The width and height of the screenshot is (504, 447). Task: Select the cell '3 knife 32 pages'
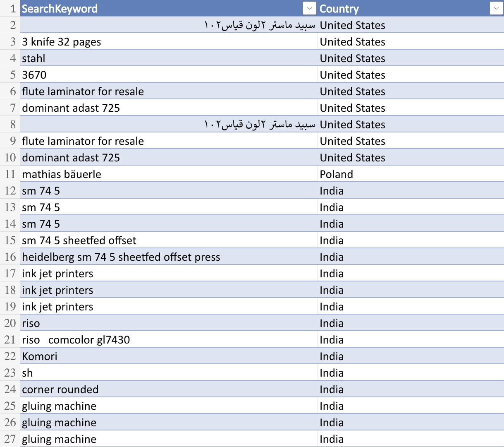click(169, 41)
